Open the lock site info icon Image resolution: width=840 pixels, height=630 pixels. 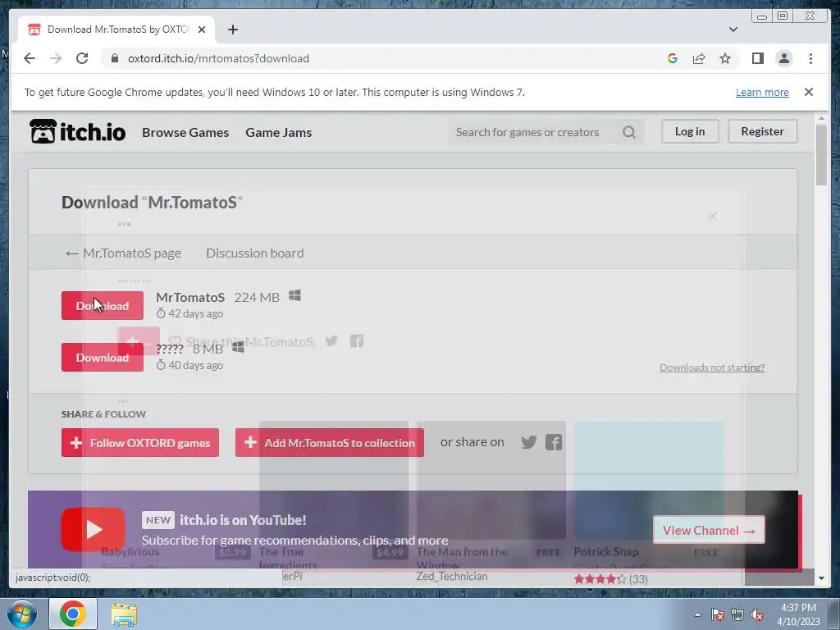click(x=114, y=58)
